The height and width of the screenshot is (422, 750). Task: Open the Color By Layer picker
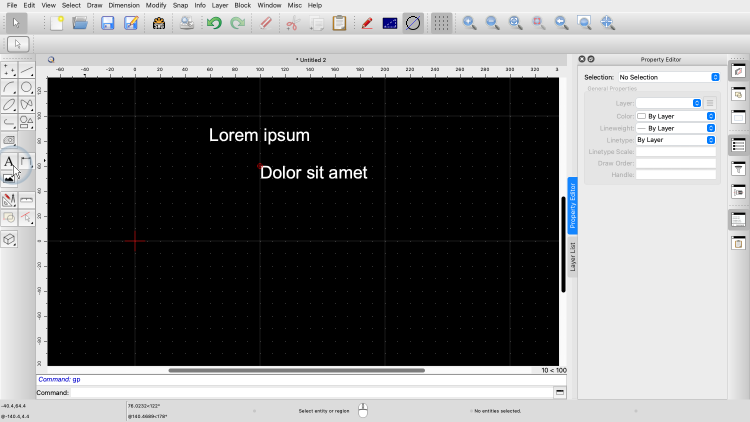tap(676, 116)
